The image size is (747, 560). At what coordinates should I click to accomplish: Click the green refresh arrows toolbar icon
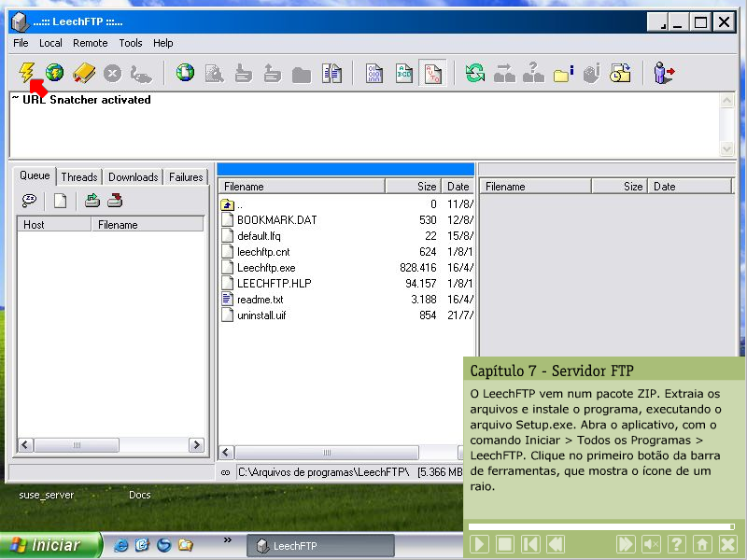tap(475, 73)
